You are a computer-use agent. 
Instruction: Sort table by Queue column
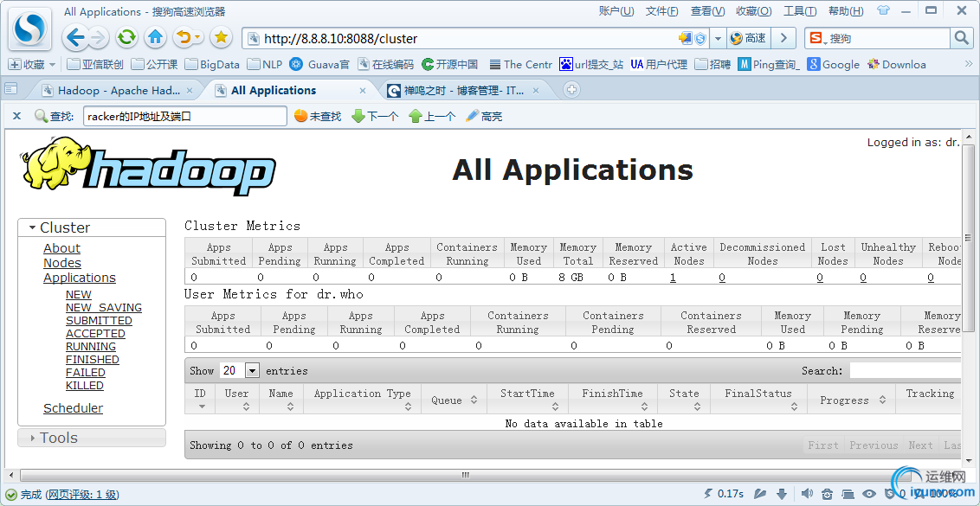pyautogui.click(x=453, y=400)
